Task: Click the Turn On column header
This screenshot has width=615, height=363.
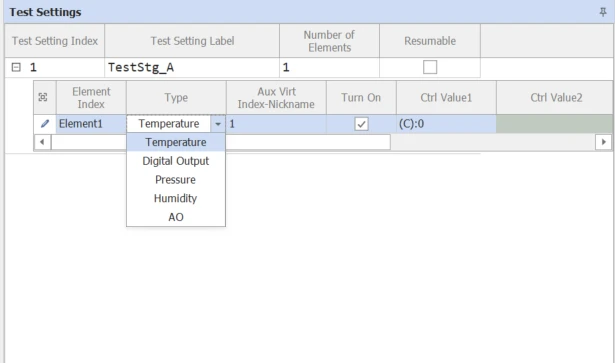Action: [361, 98]
